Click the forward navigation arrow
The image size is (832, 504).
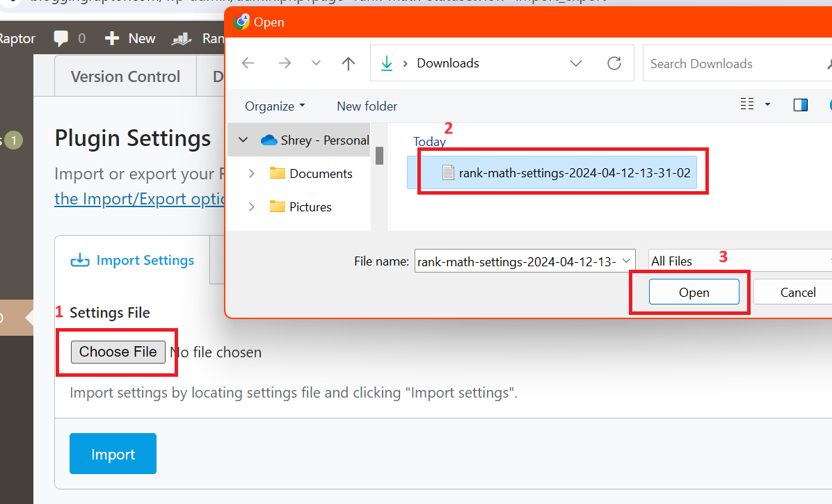pos(284,63)
